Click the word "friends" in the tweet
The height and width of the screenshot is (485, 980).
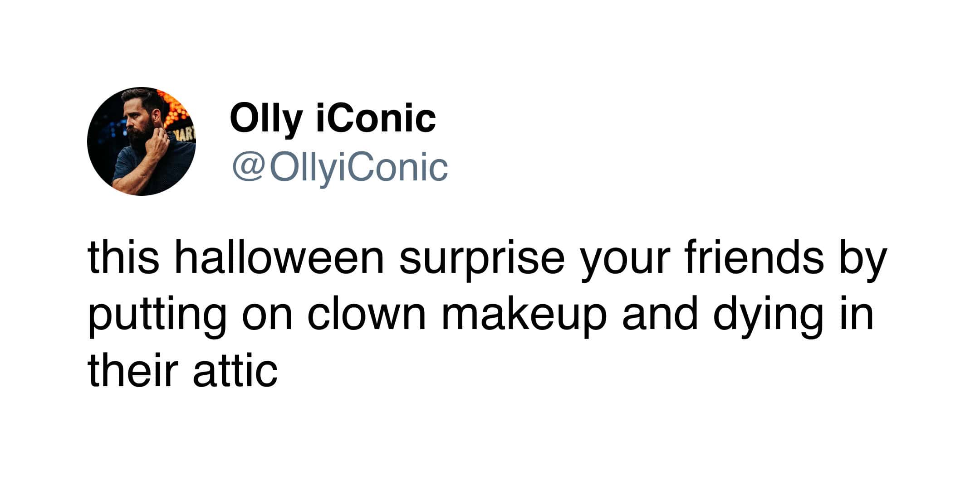click(x=755, y=258)
